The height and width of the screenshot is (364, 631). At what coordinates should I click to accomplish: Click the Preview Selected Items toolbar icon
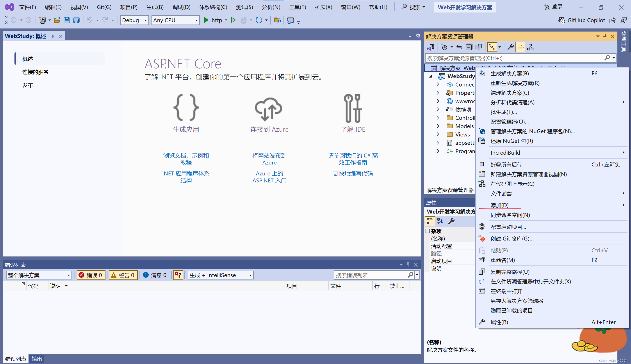520,47
